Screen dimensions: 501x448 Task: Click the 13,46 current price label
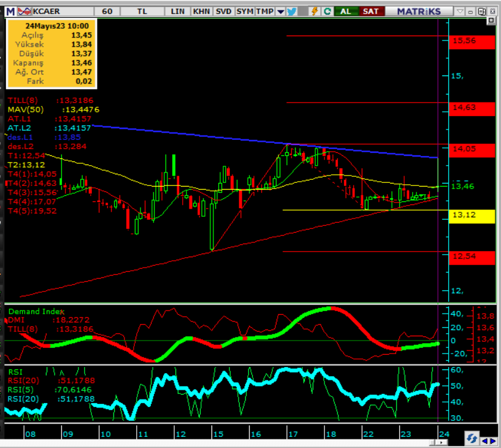(462, 187)
